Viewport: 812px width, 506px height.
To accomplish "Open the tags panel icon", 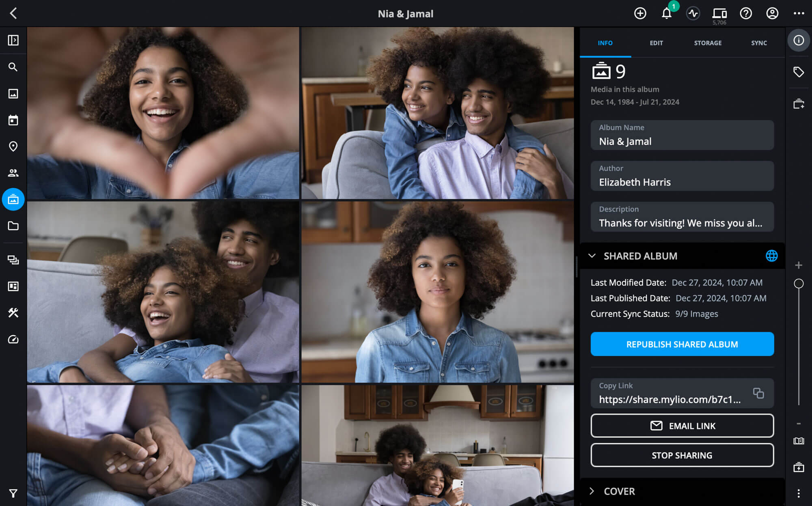I will click(798, 72).
